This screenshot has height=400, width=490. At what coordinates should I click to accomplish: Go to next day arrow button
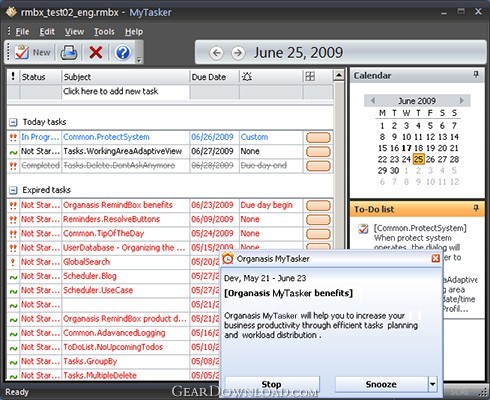click(238, 53)
